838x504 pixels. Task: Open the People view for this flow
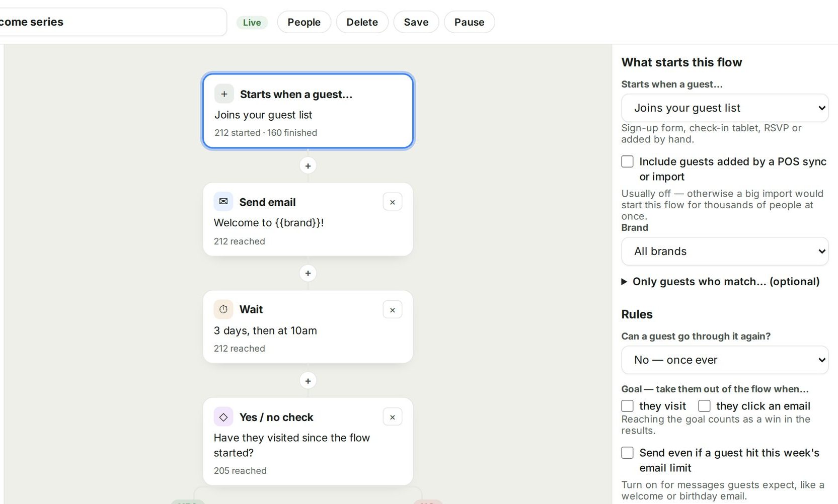click(x=304, y=22)
